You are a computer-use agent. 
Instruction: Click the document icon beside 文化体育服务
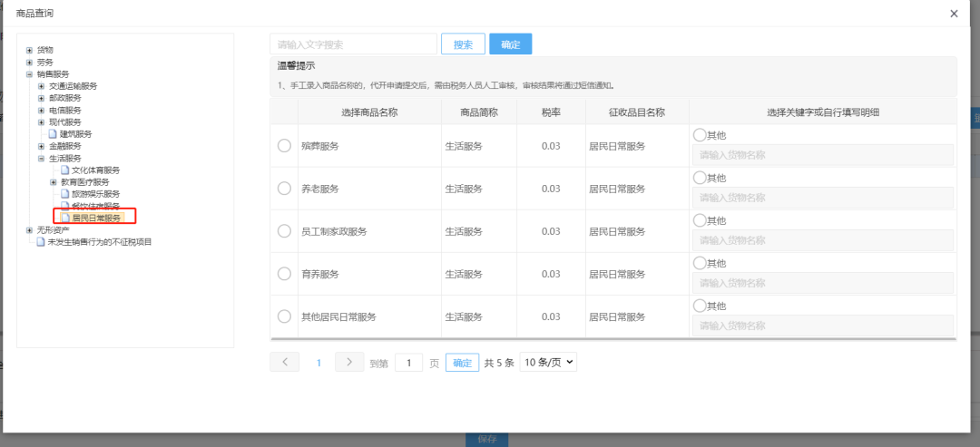pyautogui.click(x=65, y=170)
